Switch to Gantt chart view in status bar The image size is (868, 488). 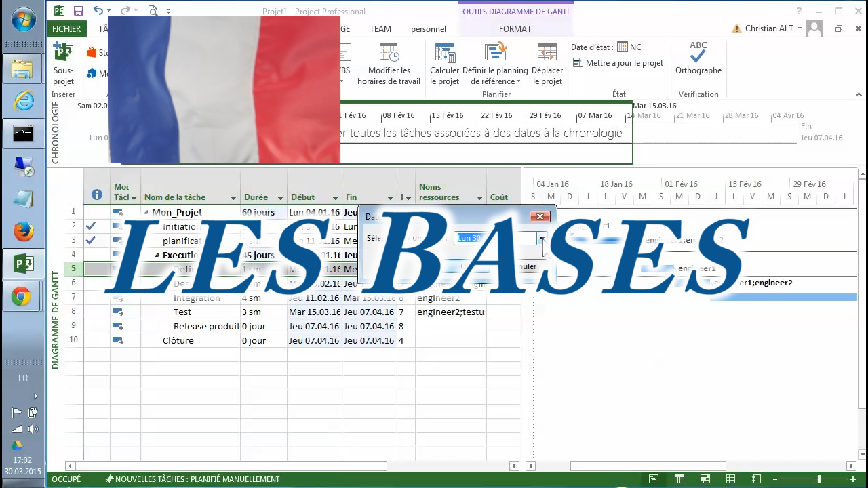pos(654,479)
